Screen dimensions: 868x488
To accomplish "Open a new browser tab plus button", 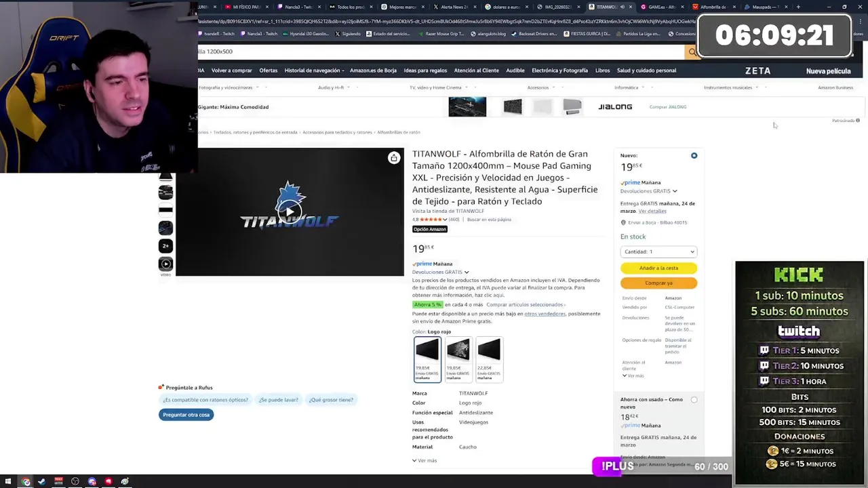I will click(798, 7).
